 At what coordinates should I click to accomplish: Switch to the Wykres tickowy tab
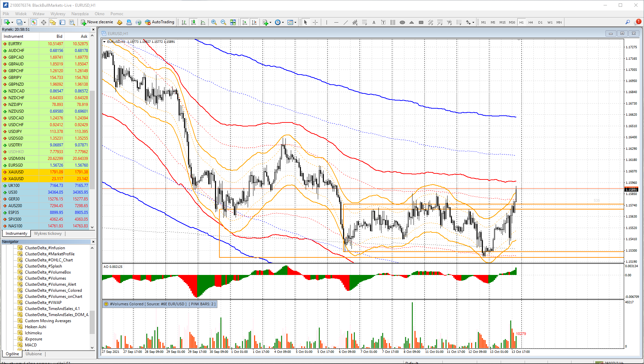click(48, 233)
